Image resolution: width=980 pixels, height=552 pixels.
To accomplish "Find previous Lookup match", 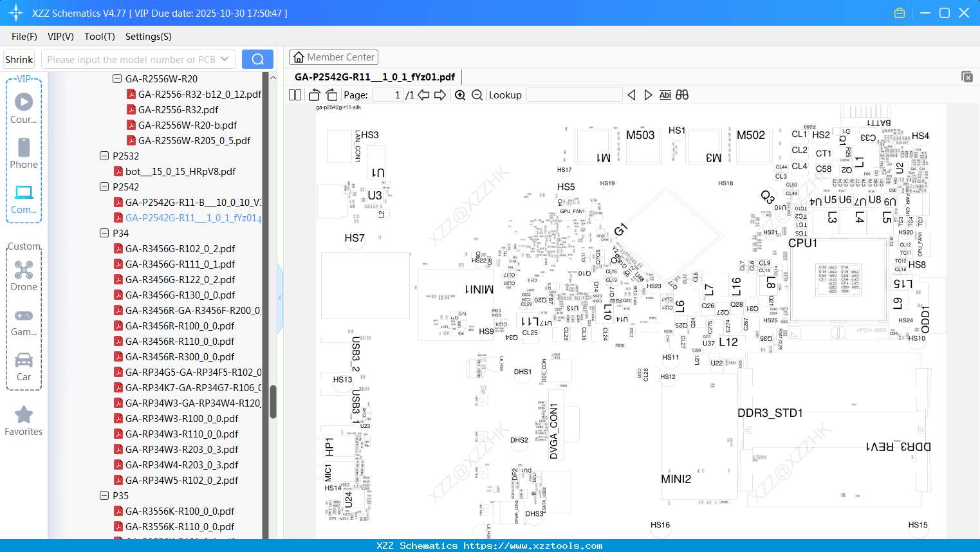I will 631,95.
